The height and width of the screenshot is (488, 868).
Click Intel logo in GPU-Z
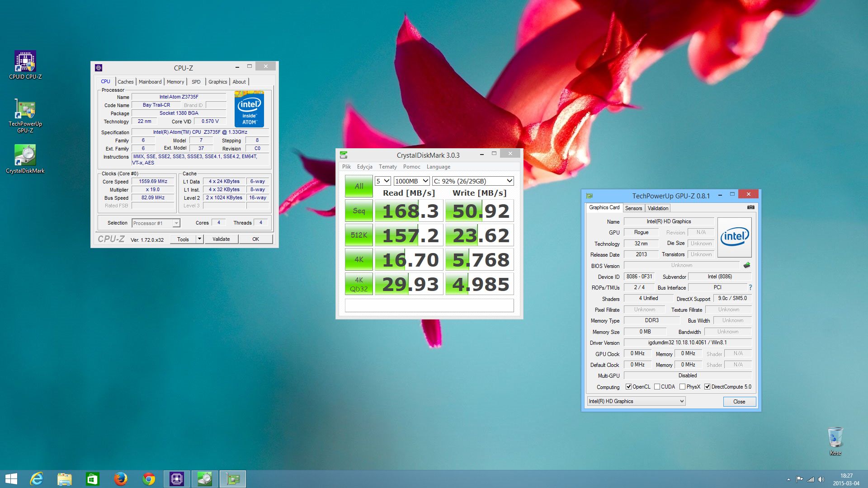pos(735,237)
